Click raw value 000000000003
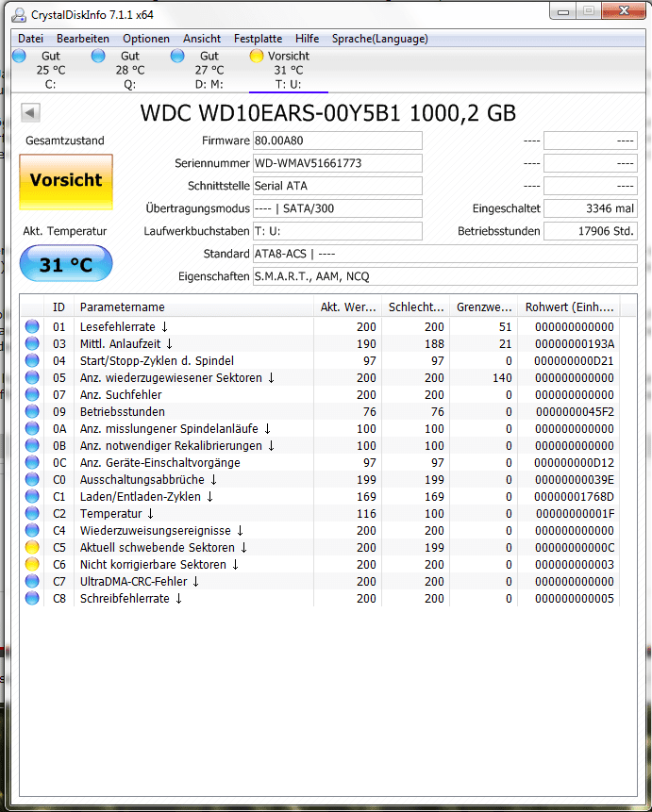This screenshot has height=812, width=652. [x=575, y=565]
